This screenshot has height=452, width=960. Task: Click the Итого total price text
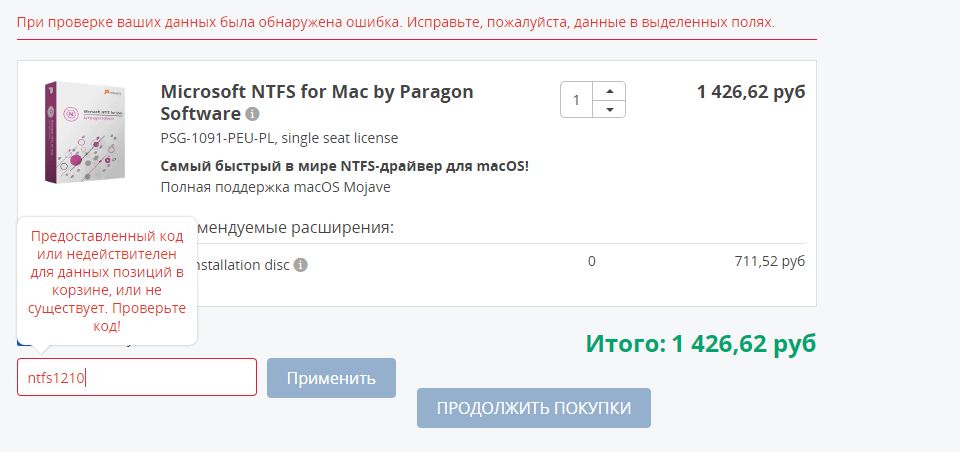click(x=701, y=344)
